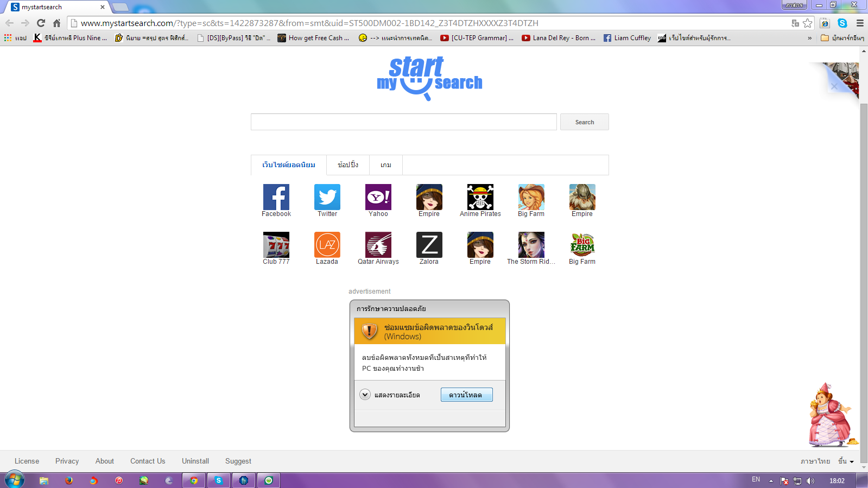Screen dimensions: 868x488
Task: Click the mystartsearch search input field
Action: click(x=404, y=122)
